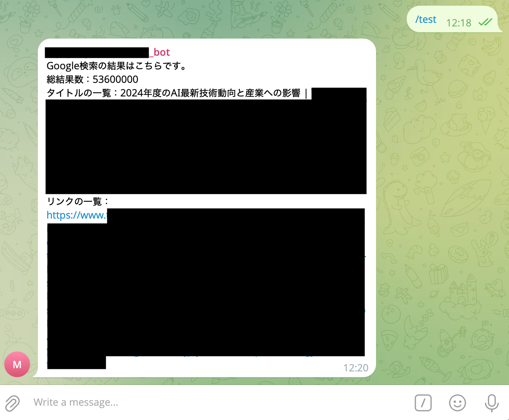509x420 pixels.
Task: Click the small redacted block beside 12:20
Action: (76, 362)
